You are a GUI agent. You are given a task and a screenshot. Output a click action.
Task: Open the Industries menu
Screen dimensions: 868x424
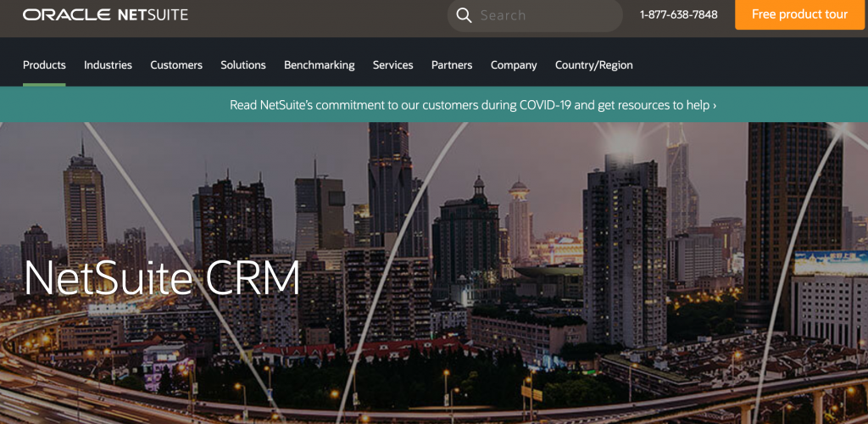coord(108,64)
